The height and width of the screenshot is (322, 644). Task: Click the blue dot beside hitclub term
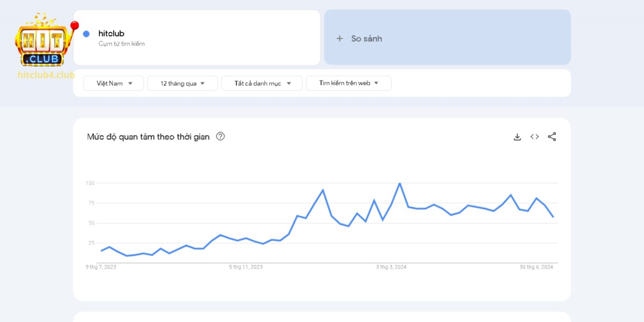coord(87,33)
